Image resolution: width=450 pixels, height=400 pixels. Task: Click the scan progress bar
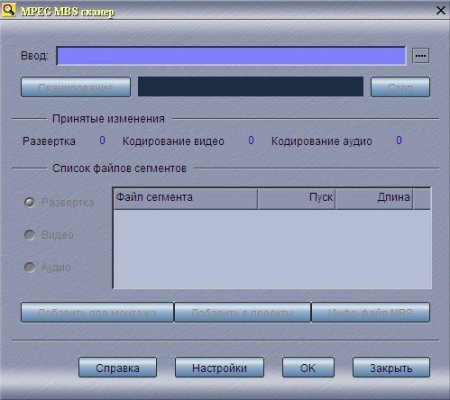[x=251, y=87]
